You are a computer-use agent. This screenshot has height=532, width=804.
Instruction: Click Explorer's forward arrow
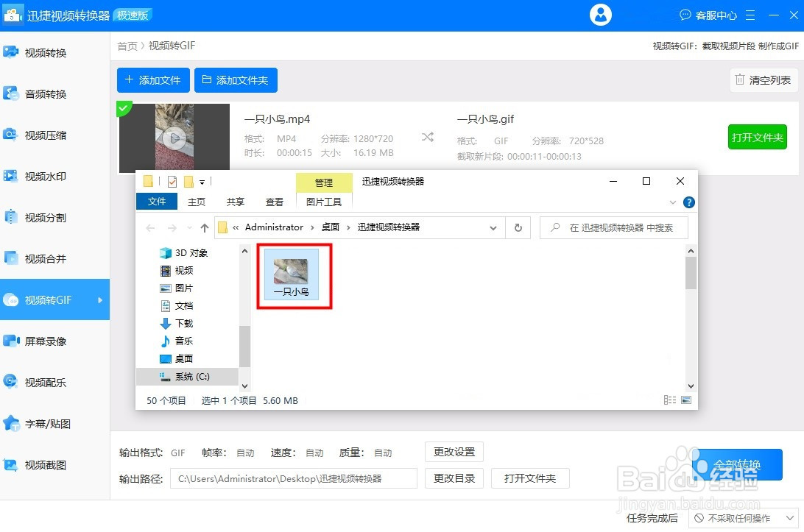point(172,227)
